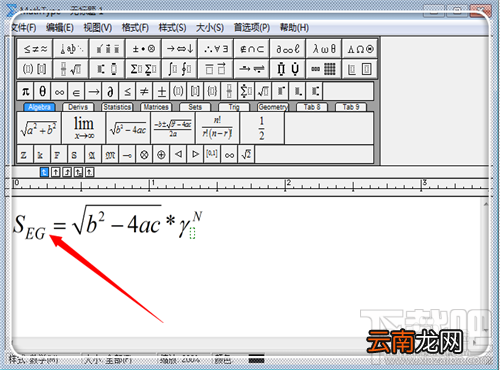Screen dimensions: 500x370
Task: Open the products and set theory templates palette
Action: (288, 69)
